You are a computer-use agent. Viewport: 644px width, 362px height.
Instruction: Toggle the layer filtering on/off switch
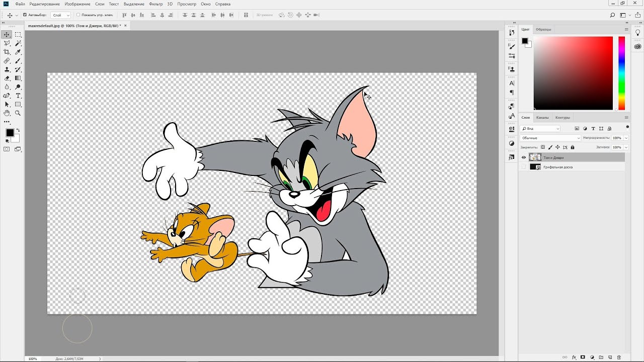627,127
